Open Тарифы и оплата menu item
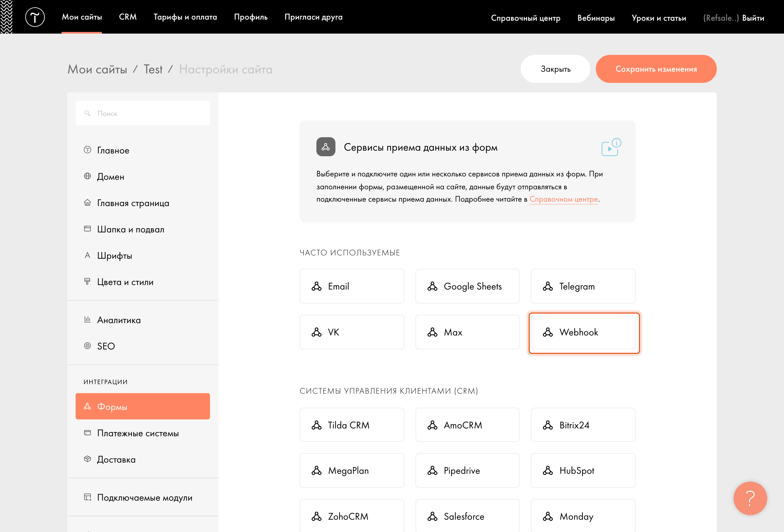Screen dimensions: 784x532 (x=185, y=17)
